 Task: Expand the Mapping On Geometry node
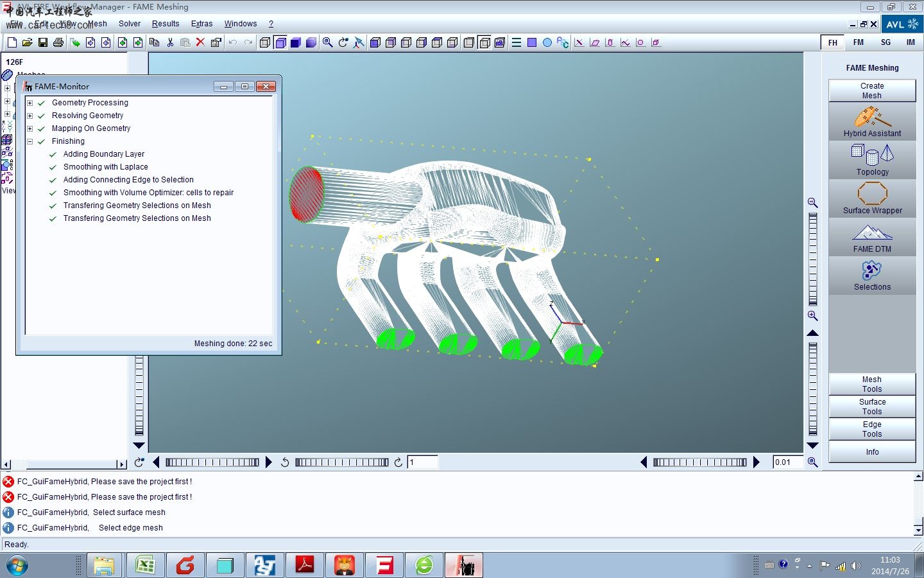click(30, 128)
